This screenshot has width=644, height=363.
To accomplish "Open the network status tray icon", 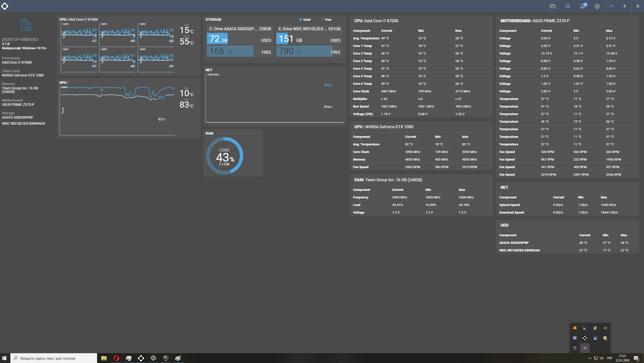I will pyautogui.click(x=596, y=358).
